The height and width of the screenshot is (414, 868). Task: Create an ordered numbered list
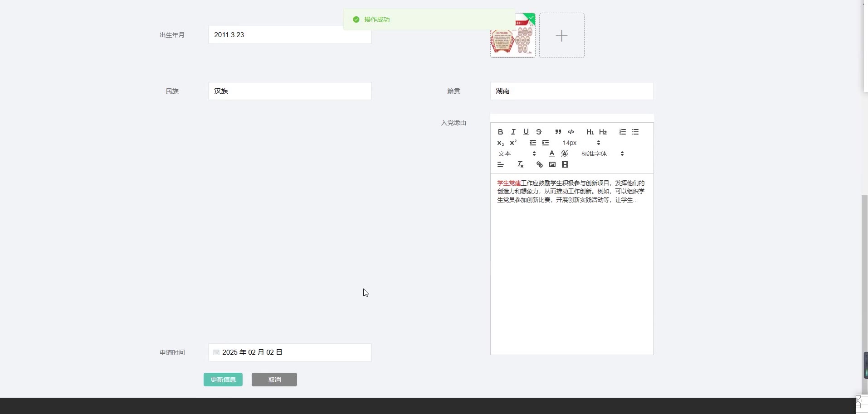tap(623, 132)
